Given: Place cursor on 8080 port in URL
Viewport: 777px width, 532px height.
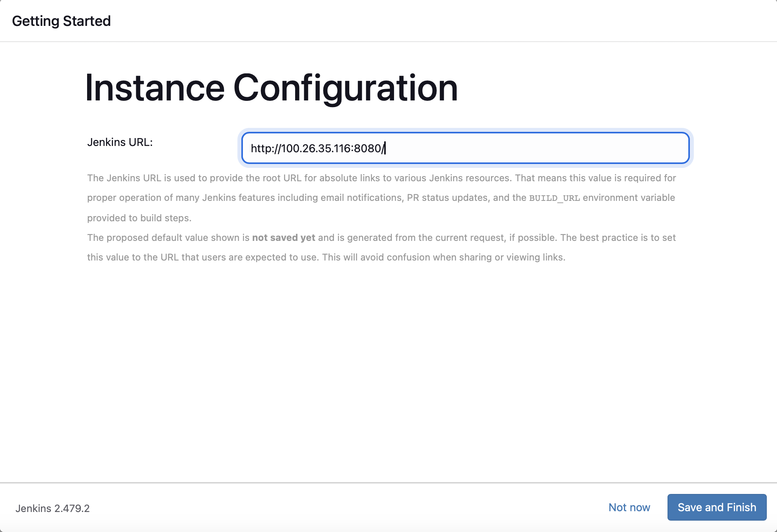Looking at the screenshot, I should [x=367, y=148].
